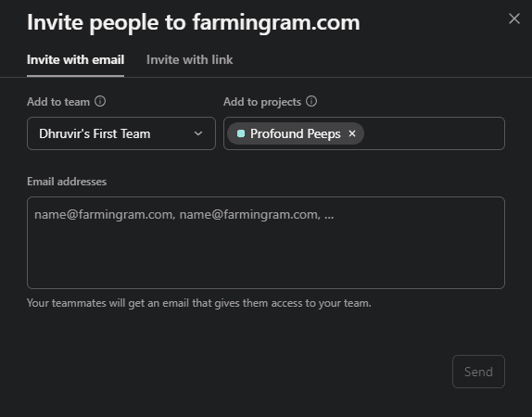Click the Add to projects label
The width and height of the screenshot is (532, 417).
pyautogui.click(x=262, y=102)
